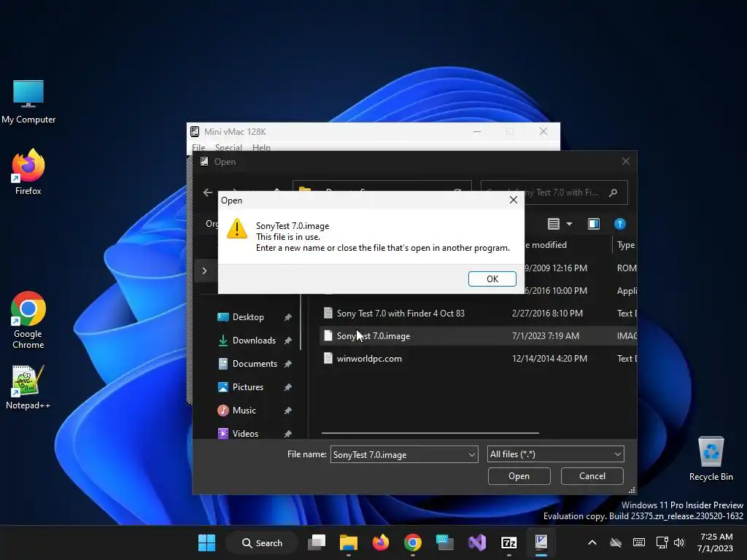The image size is (747, 560).
Task: Switch to Mini vMac taskbar icon
Action: pos(541,542)
